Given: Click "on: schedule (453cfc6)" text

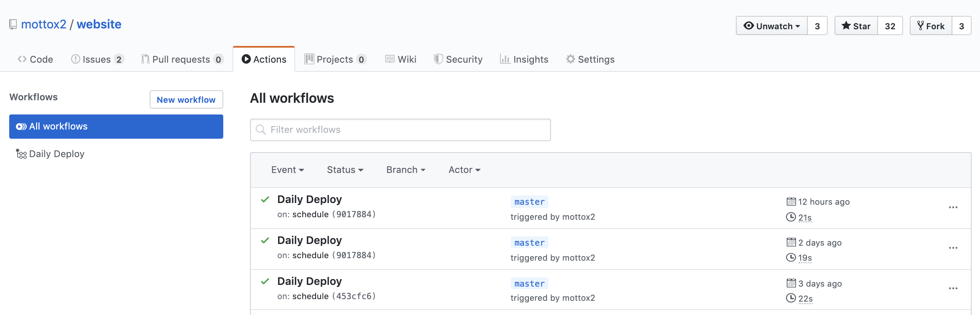Looking at the screenshot, I should 327,296.
